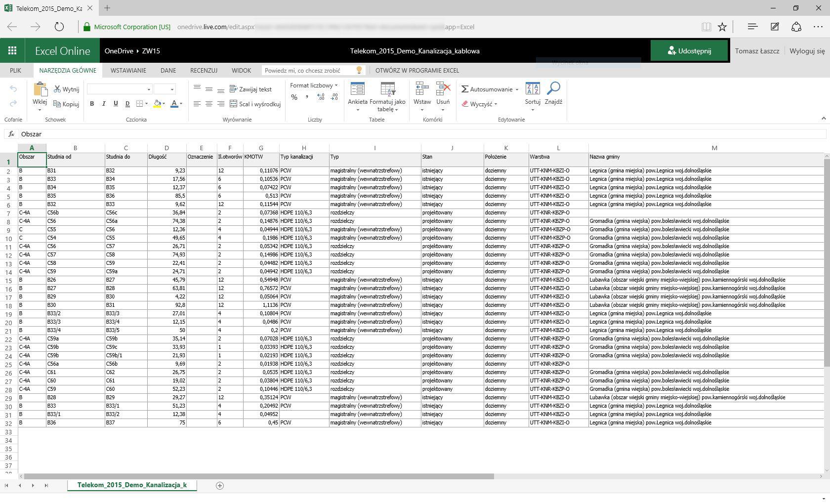Click the Wklej paste clipboard icon
Viewport: 830px width, 504px height.
(40, 89)
